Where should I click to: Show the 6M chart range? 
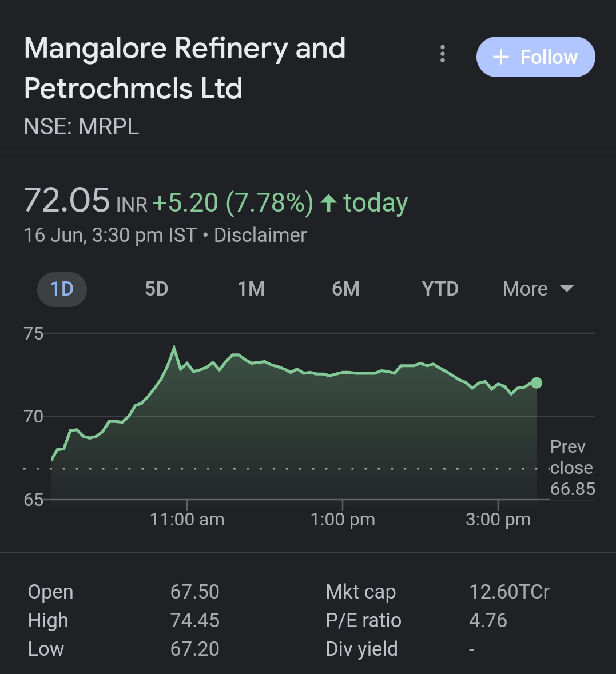[345, 289]
